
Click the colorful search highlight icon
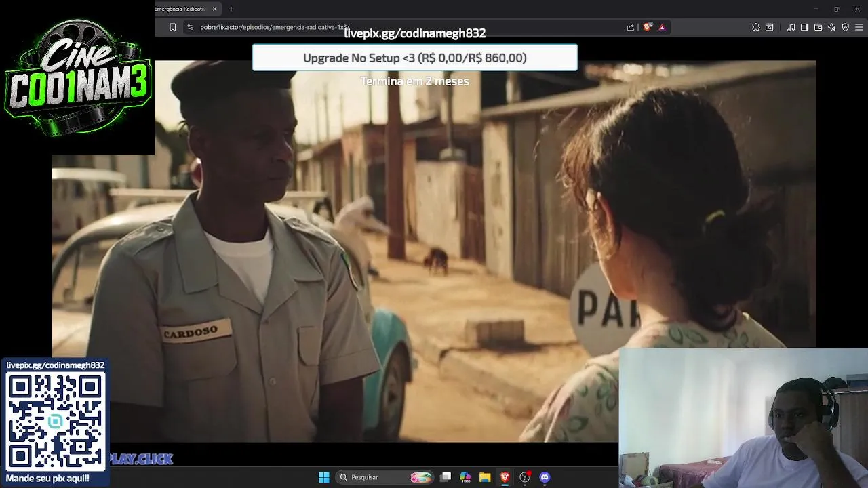point(421,477)
